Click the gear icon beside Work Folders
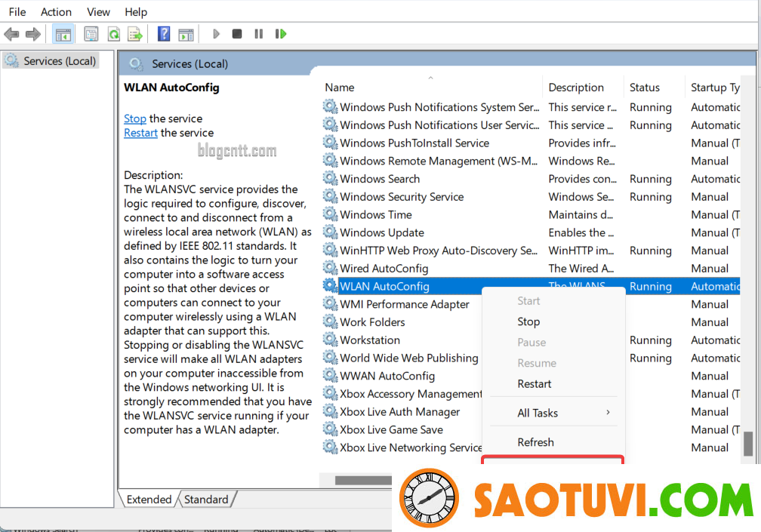The width and height of the screenshot is (761, 532). [x=331, y=322]
